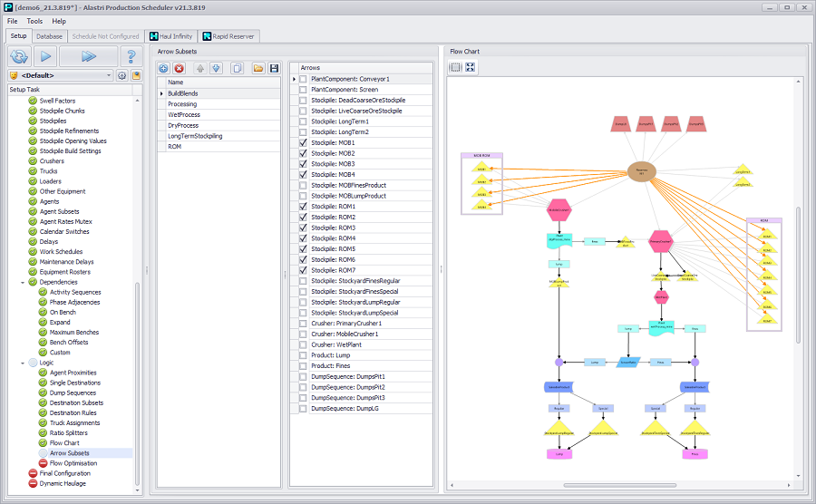Click the double-arrow fast forward button
Viewport: 816px width, 504px height.
point(89,56)
